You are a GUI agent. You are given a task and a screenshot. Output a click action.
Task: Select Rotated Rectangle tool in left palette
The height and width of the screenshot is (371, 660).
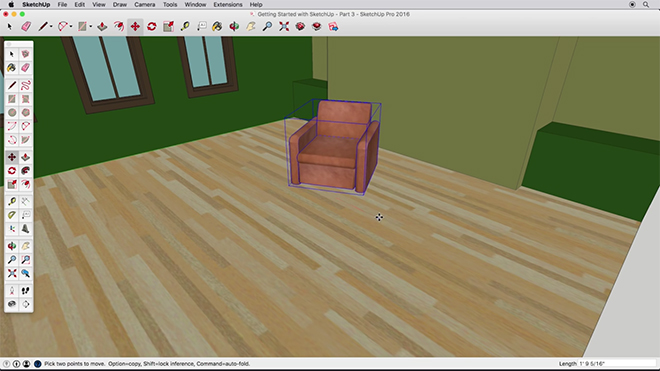[x=26, y=99]
